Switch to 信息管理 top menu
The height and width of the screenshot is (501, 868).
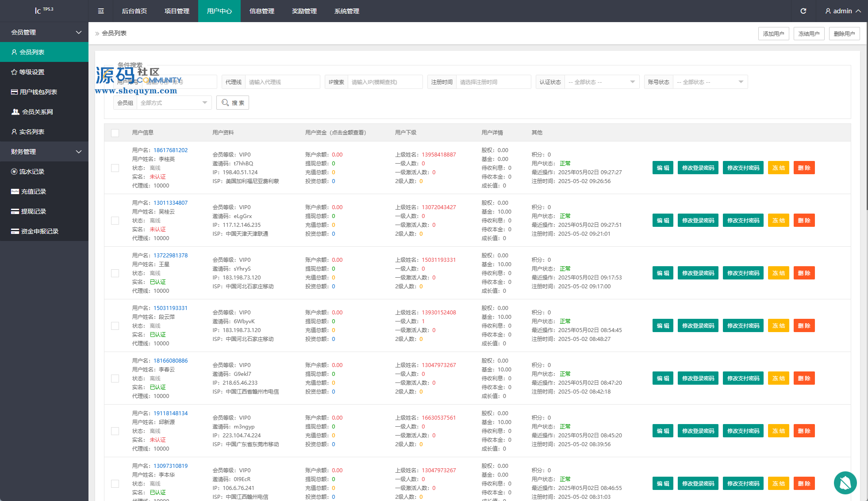(x=261, y=11)
